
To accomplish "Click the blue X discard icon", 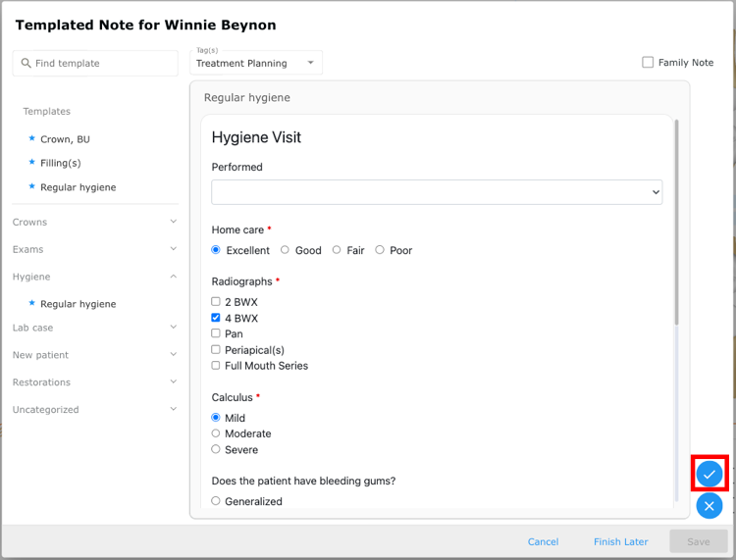I will (710, 506).
